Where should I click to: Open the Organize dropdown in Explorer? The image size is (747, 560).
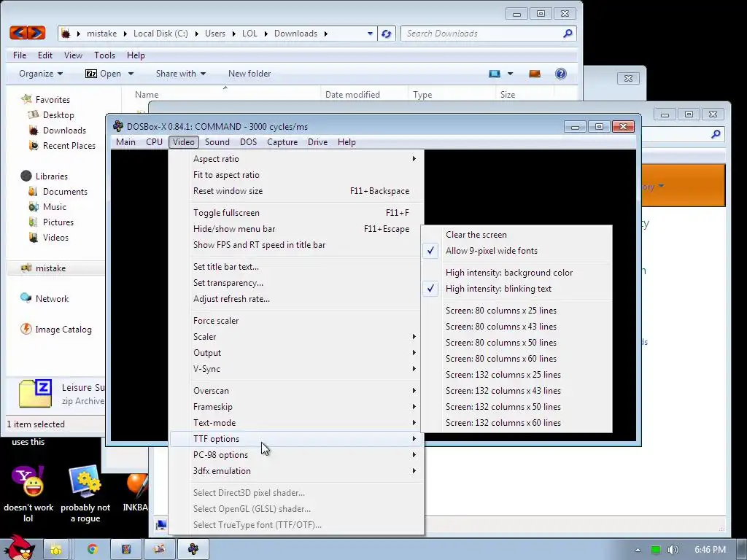coord(41,74)
